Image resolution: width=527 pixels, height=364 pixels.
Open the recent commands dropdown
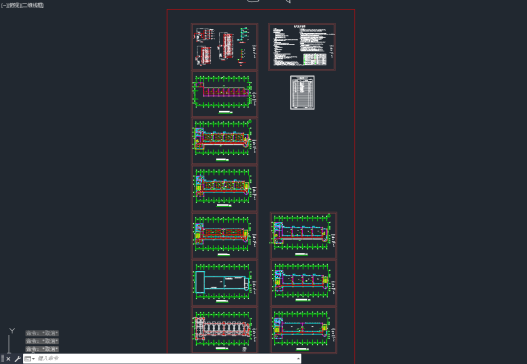point(30,359)
